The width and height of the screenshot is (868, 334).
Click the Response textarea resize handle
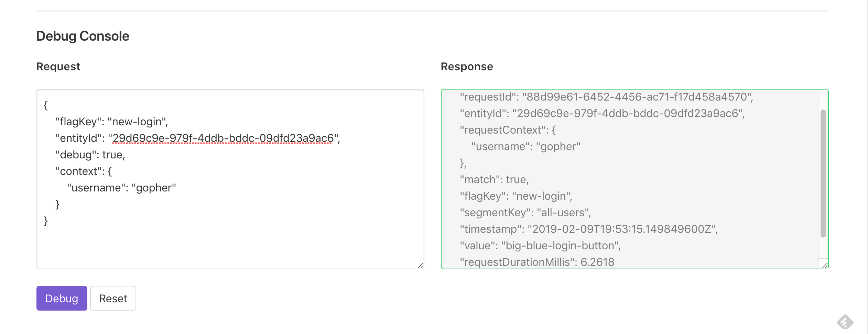825,265
